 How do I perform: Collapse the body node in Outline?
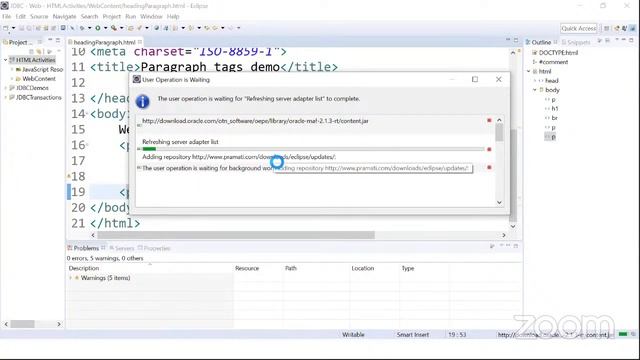click(x=534, y=90)
